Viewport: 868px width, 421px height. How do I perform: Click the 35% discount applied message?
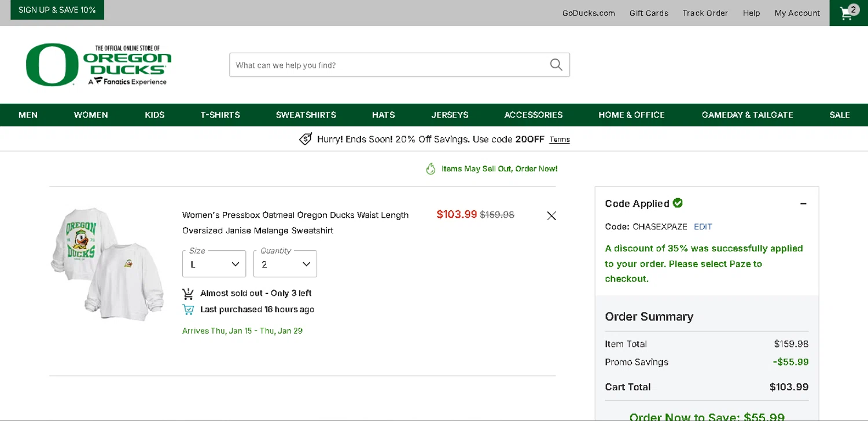point(704,263)
